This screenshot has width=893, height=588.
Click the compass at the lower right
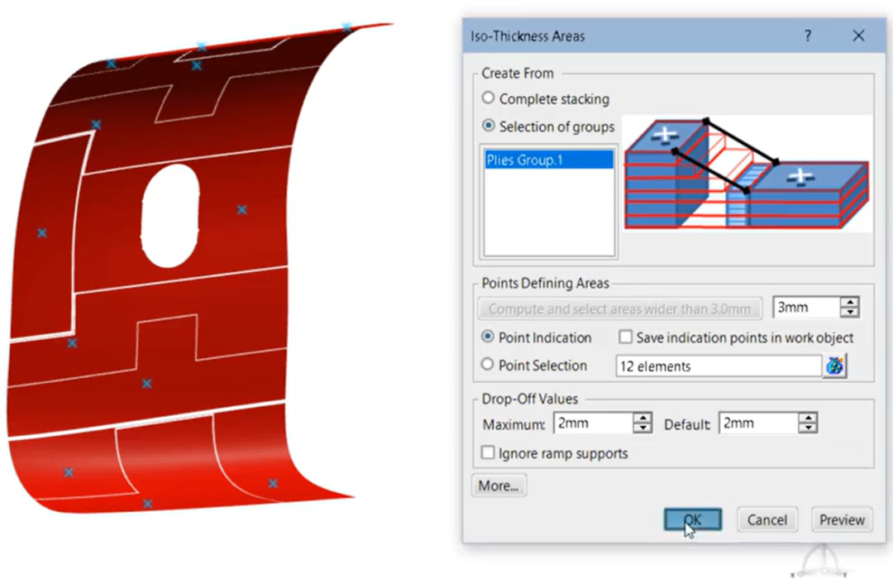[x=823, y=562]
